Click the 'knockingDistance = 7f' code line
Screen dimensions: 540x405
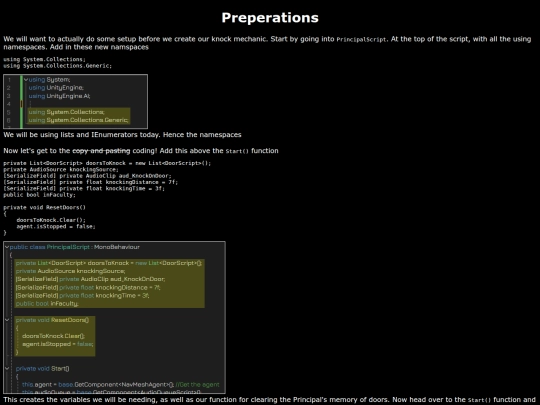[x=91, y=182]
